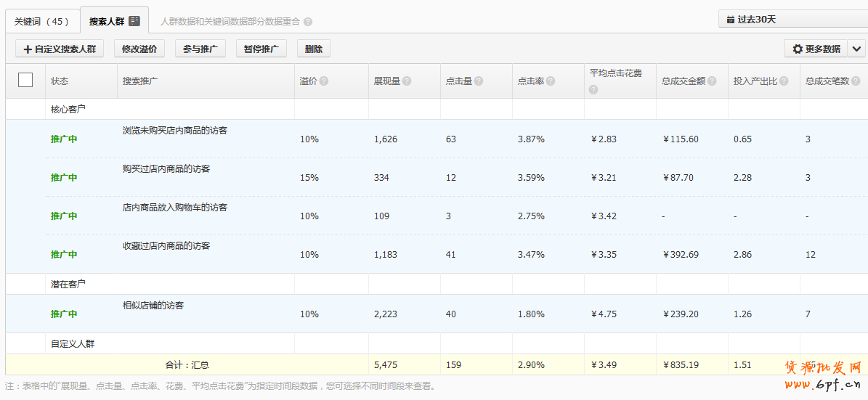Select the 搜索人群 tab
The height and width of the screenshot is (400, 868).
[114, 21]
